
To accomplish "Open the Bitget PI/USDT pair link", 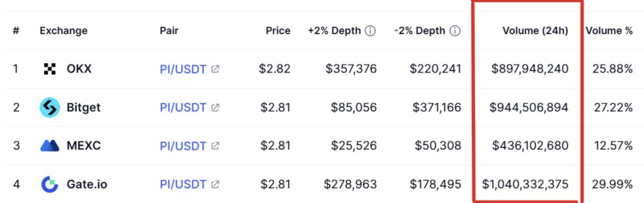I will click(183, 107).
